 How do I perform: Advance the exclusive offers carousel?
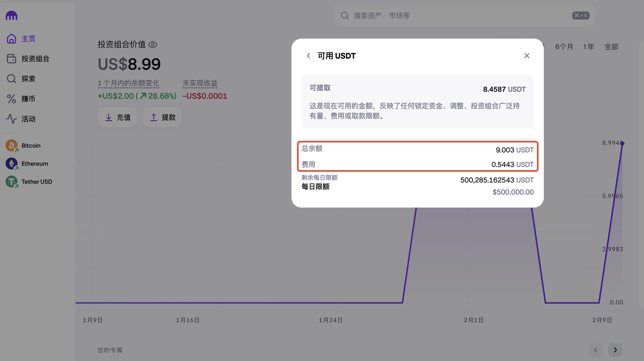pos(615,350)
